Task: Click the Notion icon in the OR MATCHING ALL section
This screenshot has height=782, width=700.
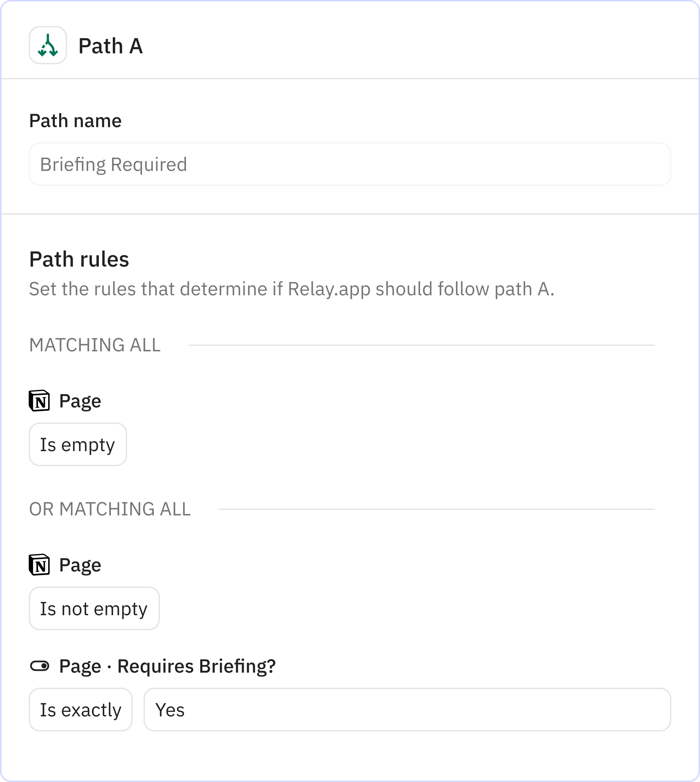Action: pyautogui.click(x=40, y=565)
